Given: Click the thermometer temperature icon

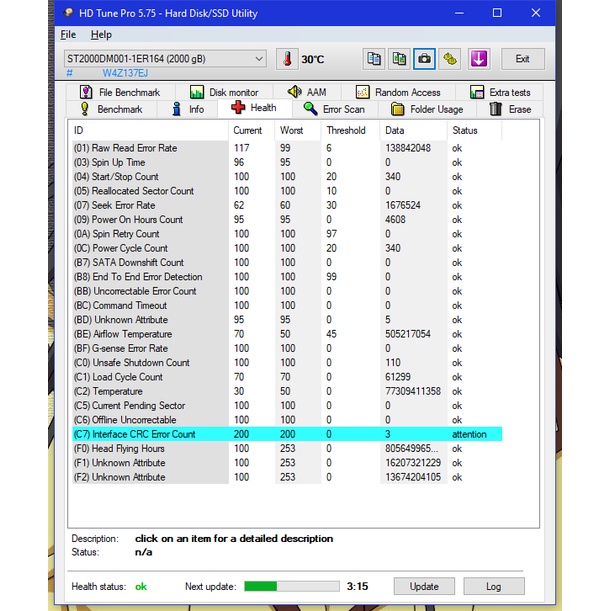Looking at the screenshot, I should 287,59.
